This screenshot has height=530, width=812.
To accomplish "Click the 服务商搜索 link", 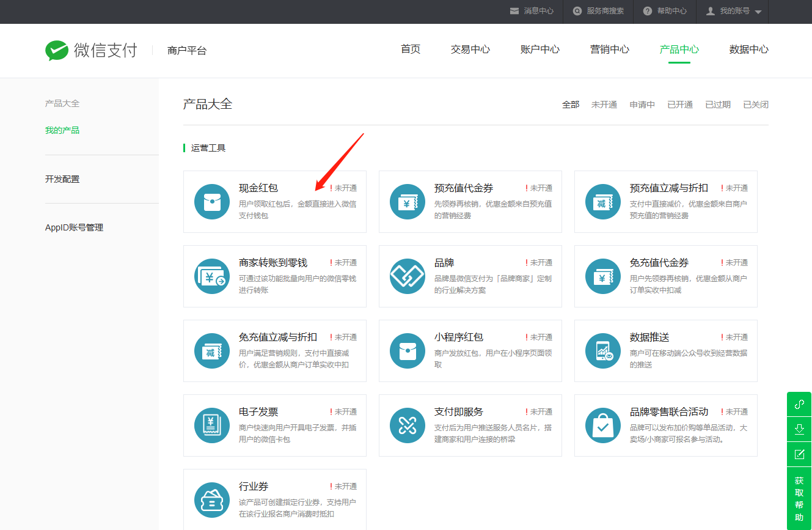I will point(605,11).
